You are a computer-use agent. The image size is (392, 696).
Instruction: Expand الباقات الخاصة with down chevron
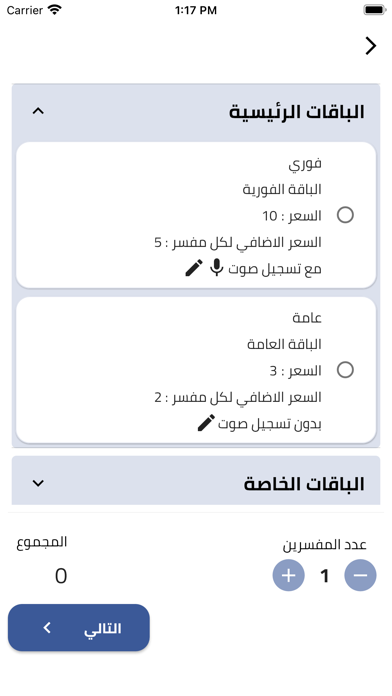[38, 483]
